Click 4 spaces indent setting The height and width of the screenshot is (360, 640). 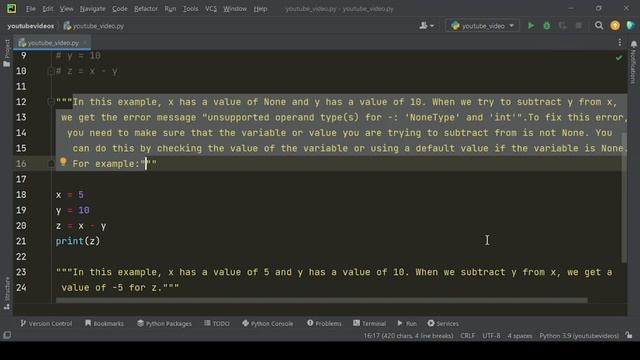[520, 336]
